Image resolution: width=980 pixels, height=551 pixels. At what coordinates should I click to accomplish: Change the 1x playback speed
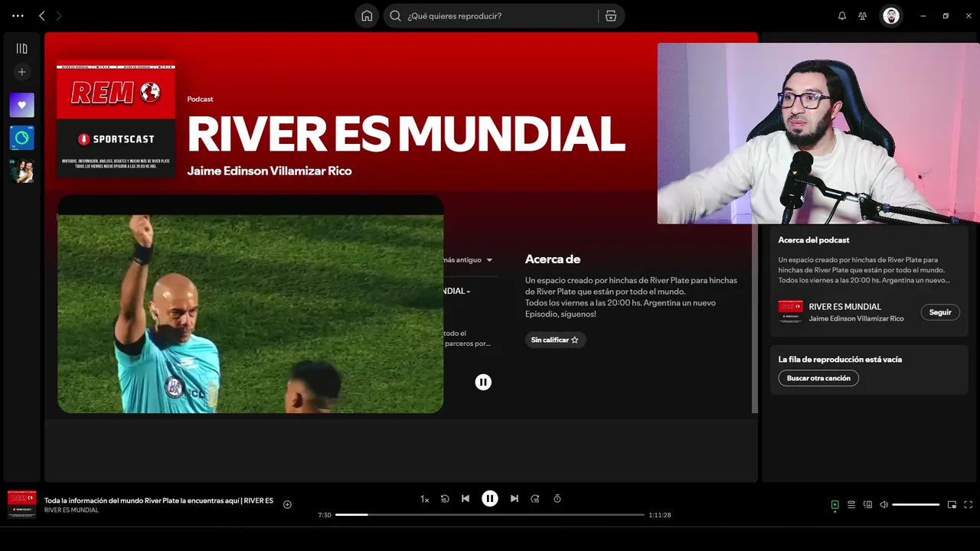(x=424, y=499)
